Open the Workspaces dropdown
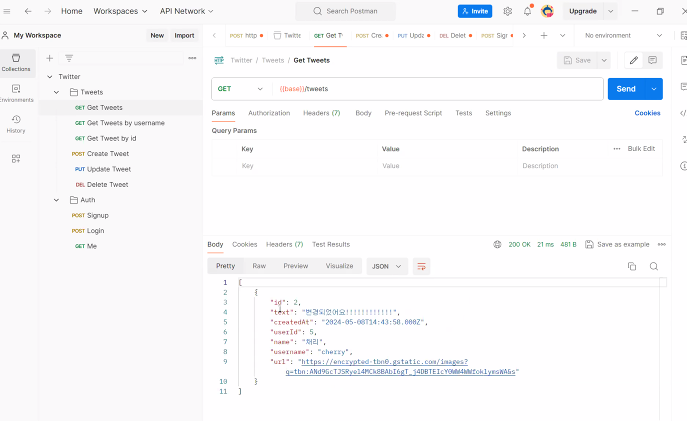 [x=120, y=11]
